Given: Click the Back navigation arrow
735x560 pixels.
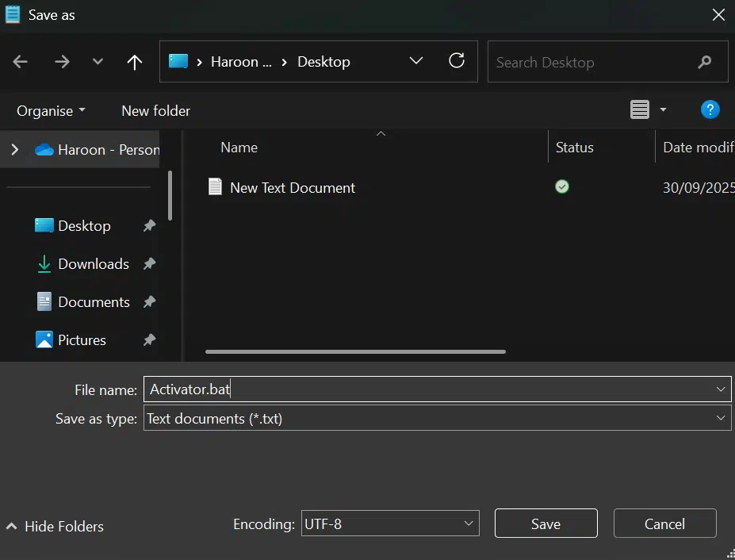Looking at the screenshot, I should tap(21, 62).
